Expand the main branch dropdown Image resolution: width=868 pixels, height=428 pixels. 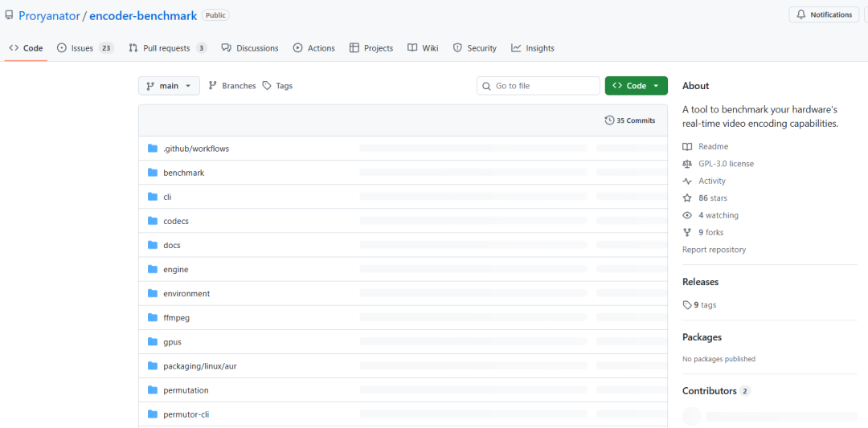pos(169,86)
